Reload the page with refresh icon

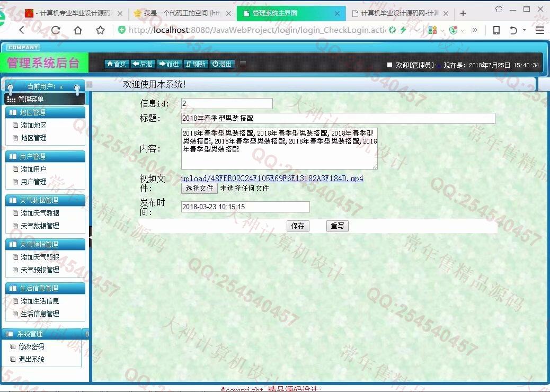pyautogui.click(x=56, y=30)
